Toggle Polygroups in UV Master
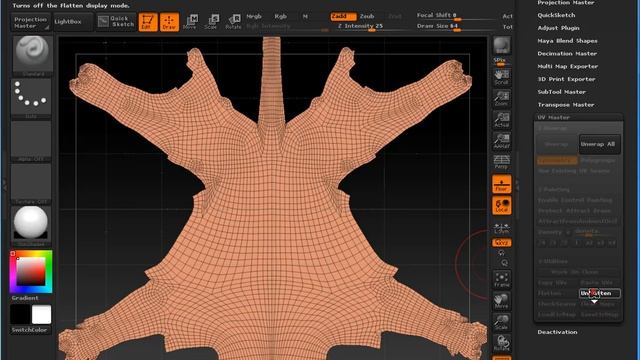 pos(600,160)
